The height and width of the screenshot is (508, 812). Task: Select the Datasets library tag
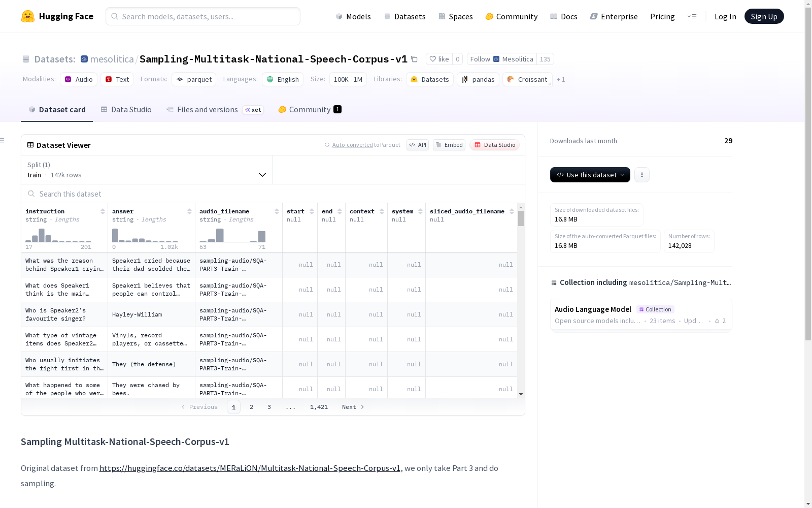point(430,79)
